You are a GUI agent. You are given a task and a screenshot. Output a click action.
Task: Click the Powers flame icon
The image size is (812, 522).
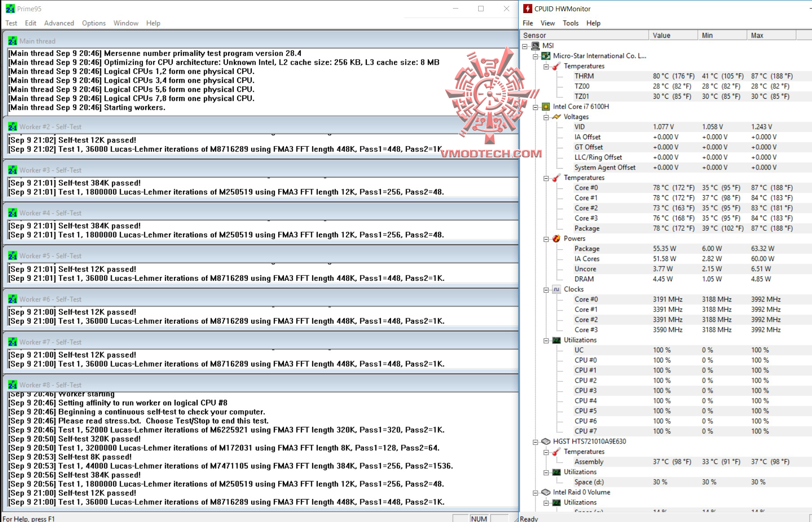556,238
